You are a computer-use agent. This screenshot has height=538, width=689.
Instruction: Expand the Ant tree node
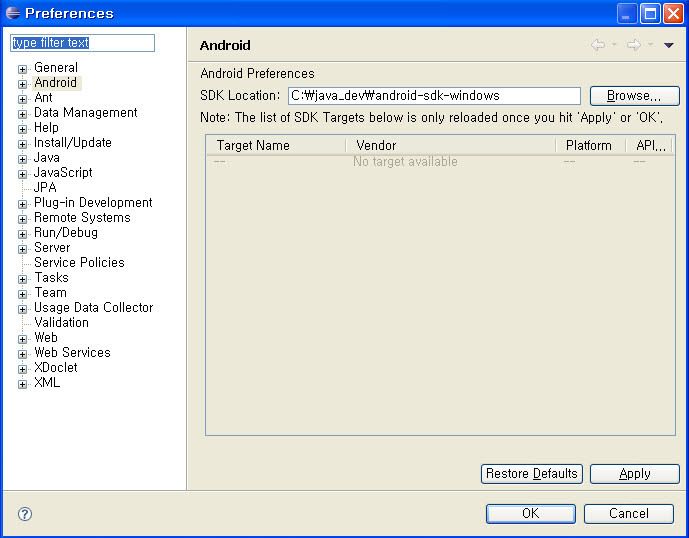point(22,99)
